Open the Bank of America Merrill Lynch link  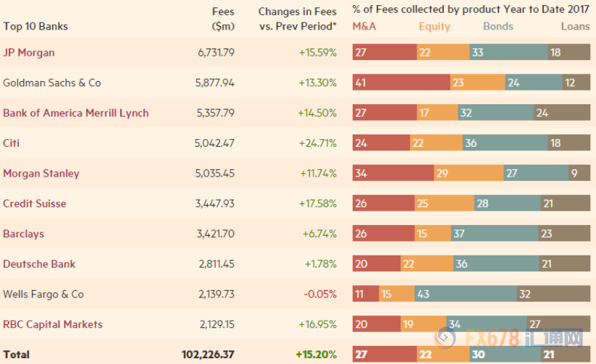point(75,113)
